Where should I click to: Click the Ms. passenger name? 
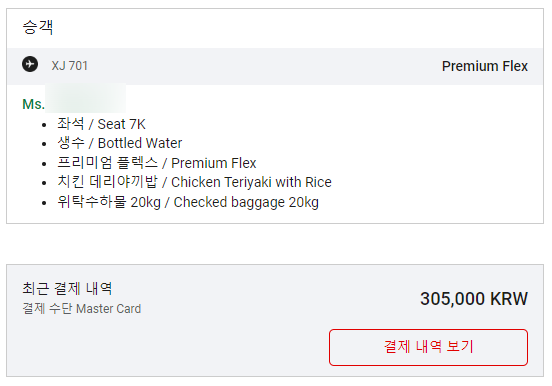click(x=74, y=104)
